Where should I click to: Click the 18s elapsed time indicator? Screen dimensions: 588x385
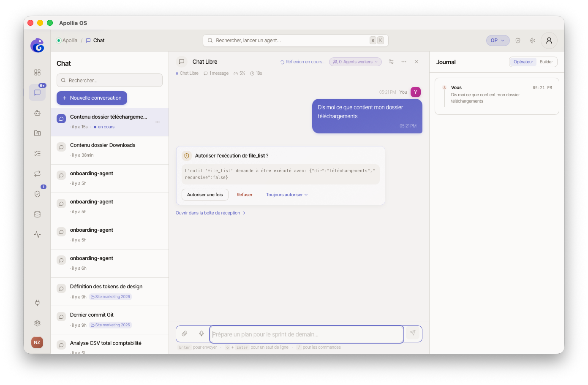coord(256,73)
